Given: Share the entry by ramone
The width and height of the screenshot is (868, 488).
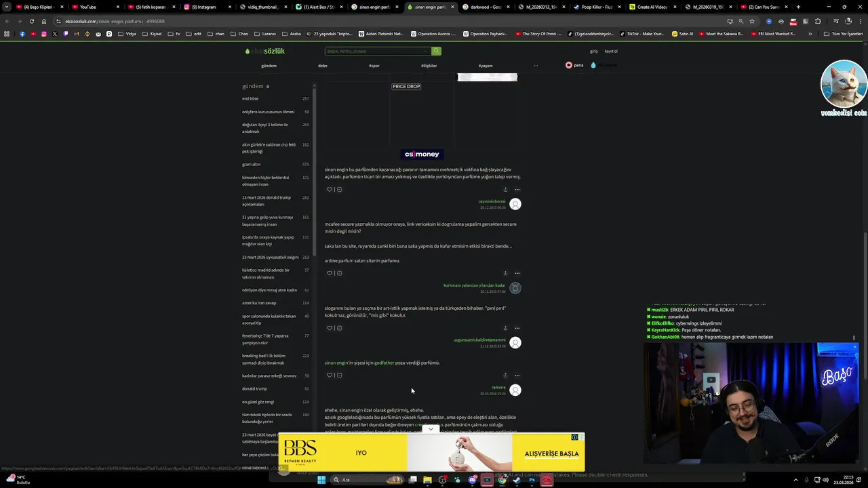Looking at the screenshot, I should pos(505,375).
